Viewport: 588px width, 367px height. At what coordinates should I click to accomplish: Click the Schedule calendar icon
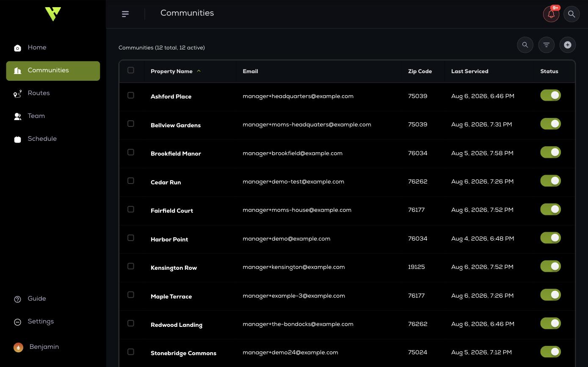(x=17, y=139)
